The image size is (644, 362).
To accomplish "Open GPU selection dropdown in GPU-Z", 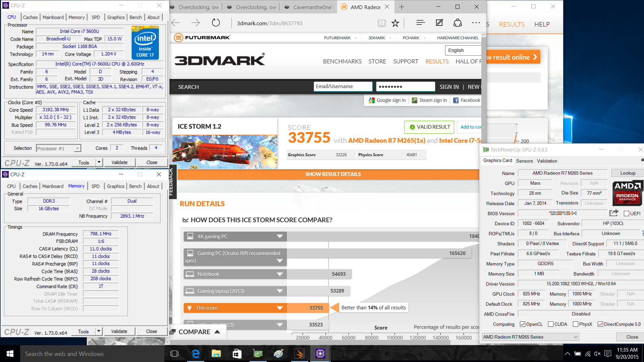I will pyautogui.click(x=530, y=337).
